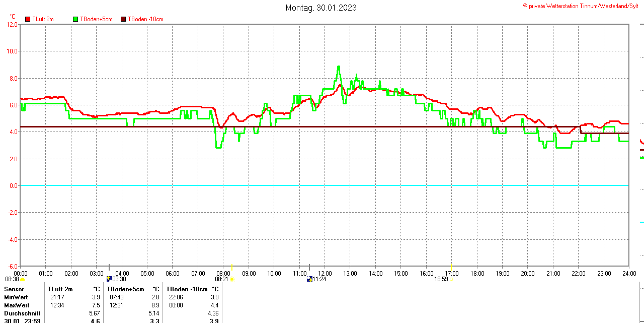Click the 8.9 TBoden+5cm maximum value

[155, 305]
